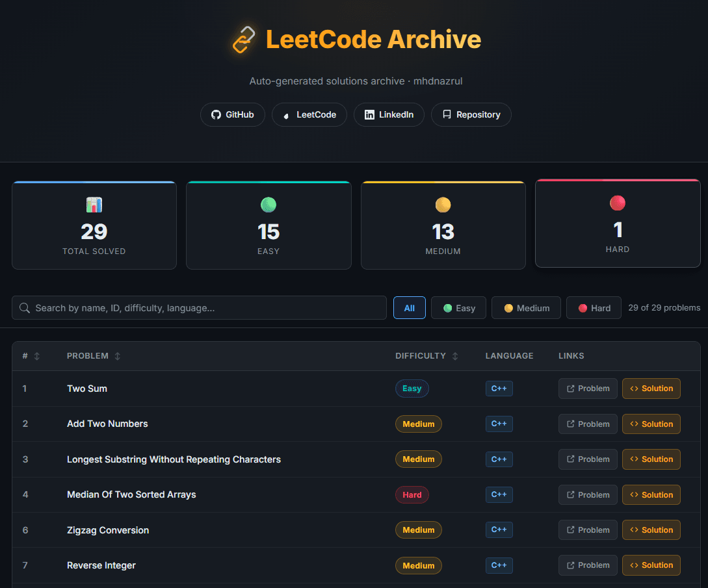Sort table by Problem column
Image resolution: width=708 pixels, height=588 pixels.
tap(94, 356)
